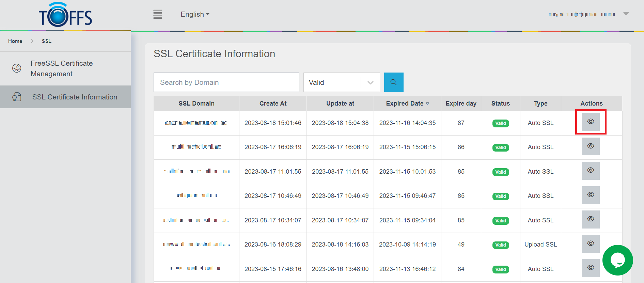Click the FreeSSL globe icon in sidebar
The width and height of the screenshot is (644, 283).
17,68
